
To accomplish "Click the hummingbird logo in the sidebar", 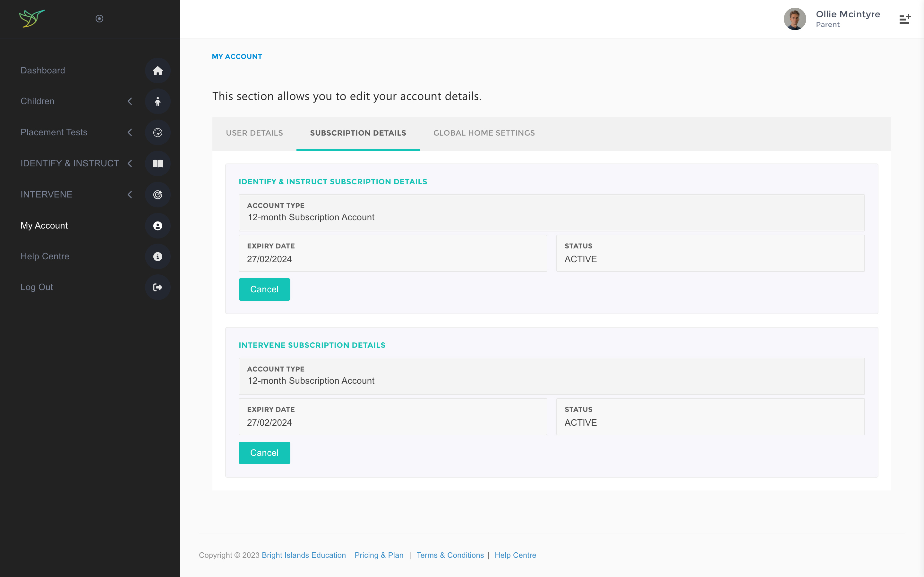I will (32, 18).
